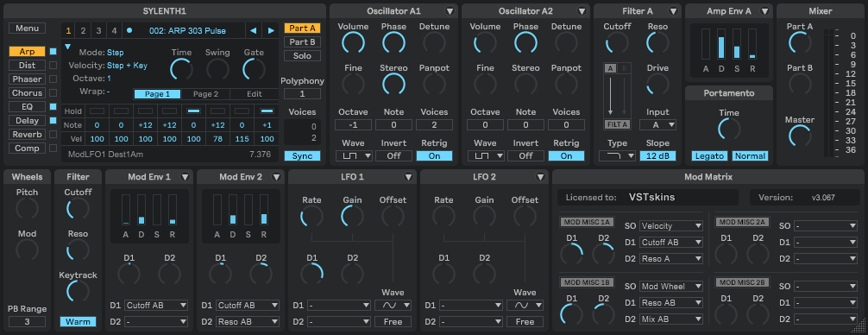Image resolution: width=868 pixels, height=335 pixels.
Task: Select previous preset with left arrow
Action: (x=253, y=30)
